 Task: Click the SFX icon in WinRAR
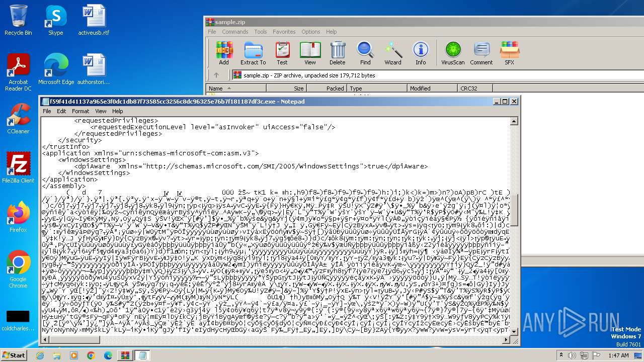pos(510,53)
